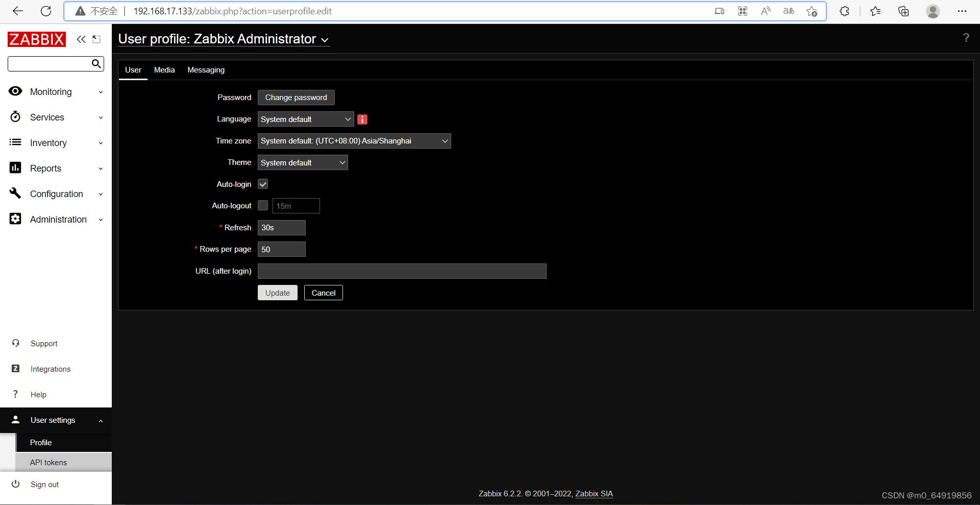Click the URL (after login) input field
Viewport: 980px width, 505px height.
coord(402,271)
